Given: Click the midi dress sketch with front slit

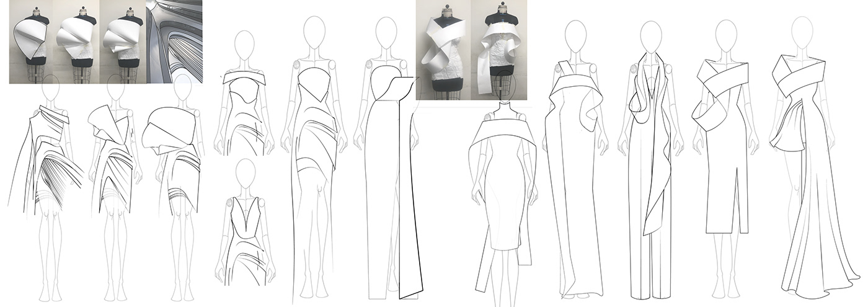Looking at the screenshot, I should [724, 159].
